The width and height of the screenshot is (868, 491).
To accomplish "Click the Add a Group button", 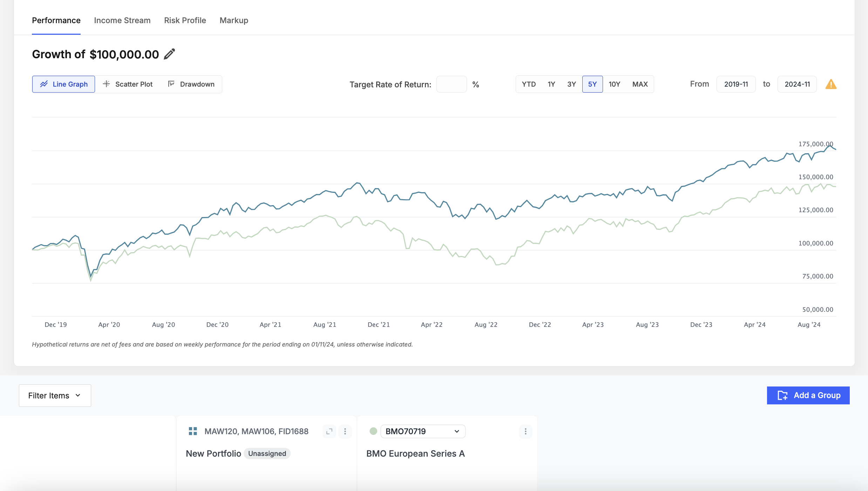I will 808,395.
